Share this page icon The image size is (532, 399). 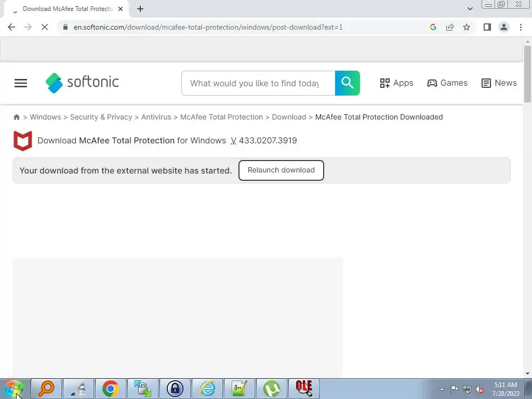(x=450, y=27)
